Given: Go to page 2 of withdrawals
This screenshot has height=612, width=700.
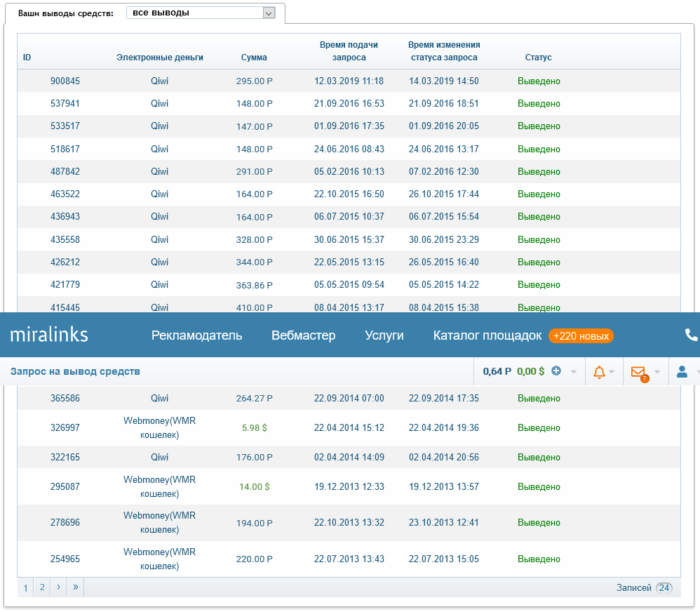Looking at the screenshot, I should pyautogui.click(x=42, y=587).
